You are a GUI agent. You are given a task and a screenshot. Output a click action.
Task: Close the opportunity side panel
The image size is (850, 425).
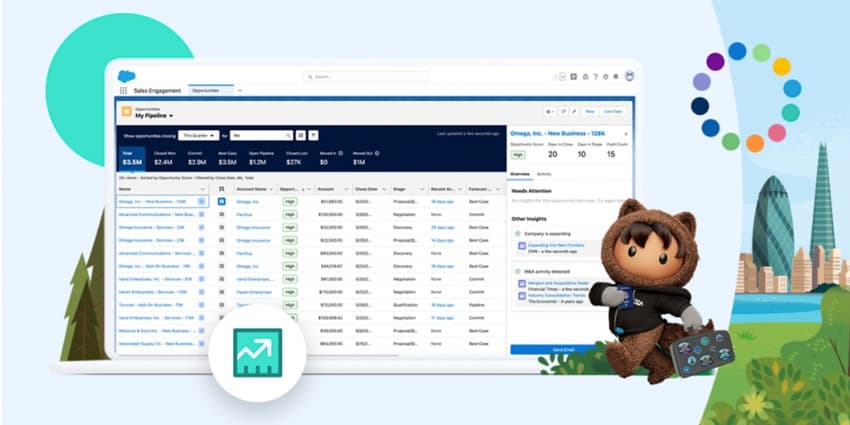coord(626,133)
